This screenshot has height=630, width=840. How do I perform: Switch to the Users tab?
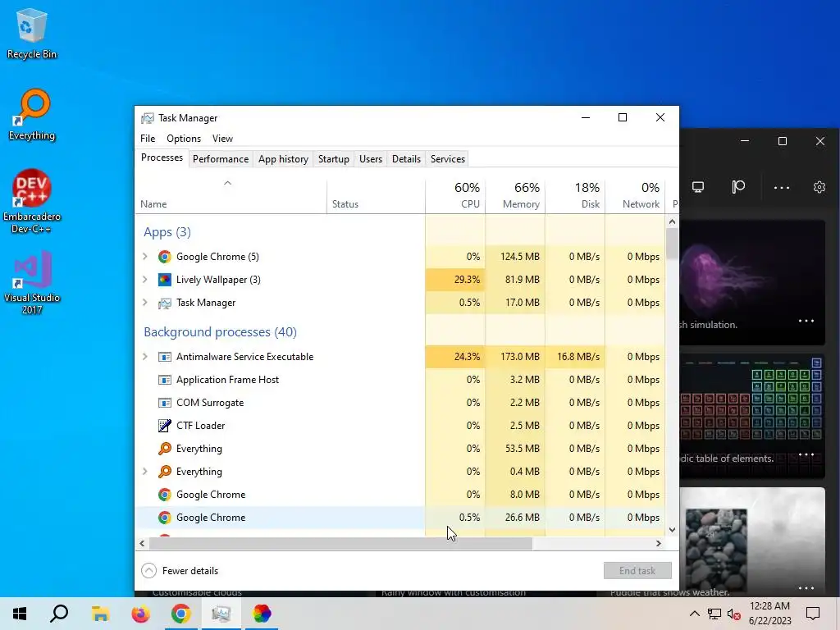point(371,159)
